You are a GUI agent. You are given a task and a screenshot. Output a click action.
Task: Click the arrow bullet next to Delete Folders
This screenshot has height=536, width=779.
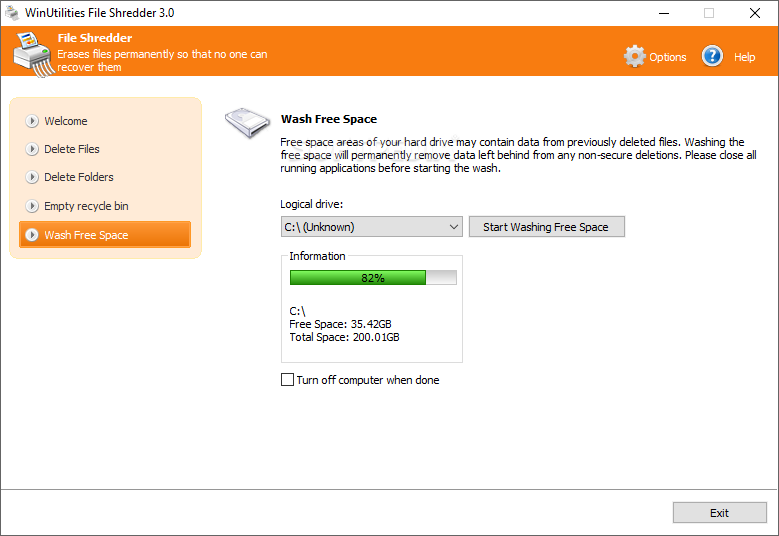[x=32, y=177]
